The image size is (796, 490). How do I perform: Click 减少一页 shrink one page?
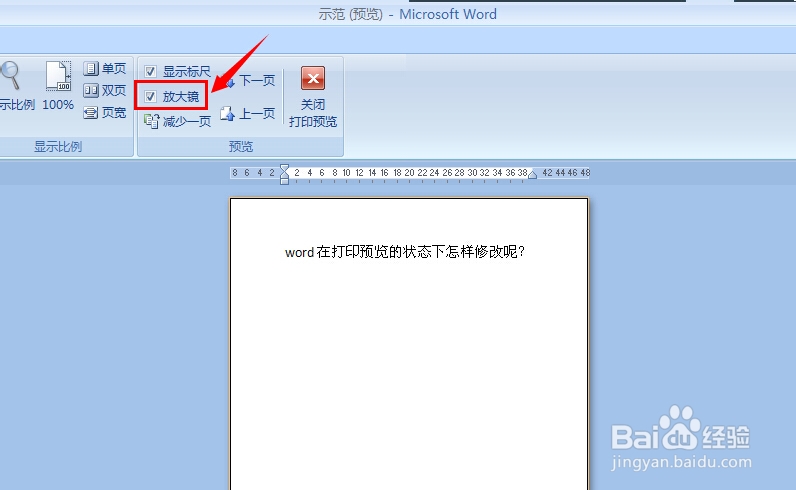tap(177, 121)
